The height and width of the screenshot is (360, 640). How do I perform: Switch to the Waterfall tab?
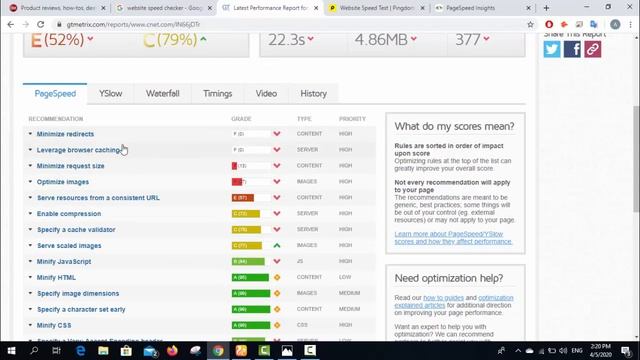[162, 94]
